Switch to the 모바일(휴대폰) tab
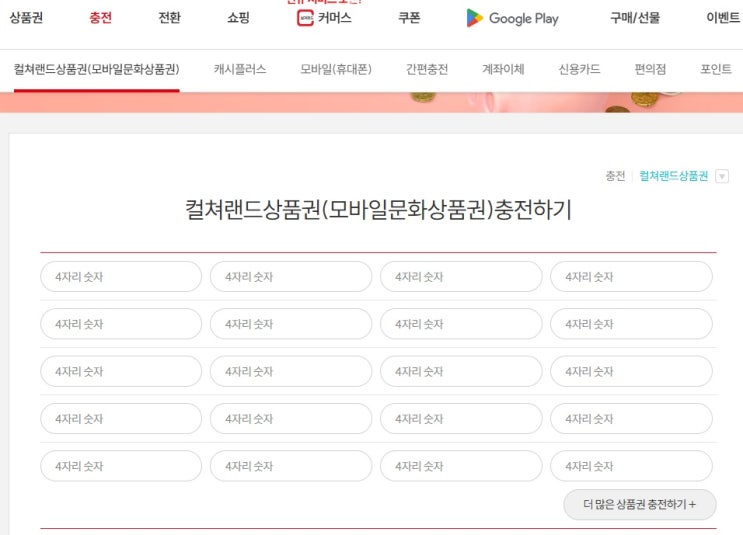The height and width of the screenshot is (535, 743). pyautogui.click(x=336, y=69)
